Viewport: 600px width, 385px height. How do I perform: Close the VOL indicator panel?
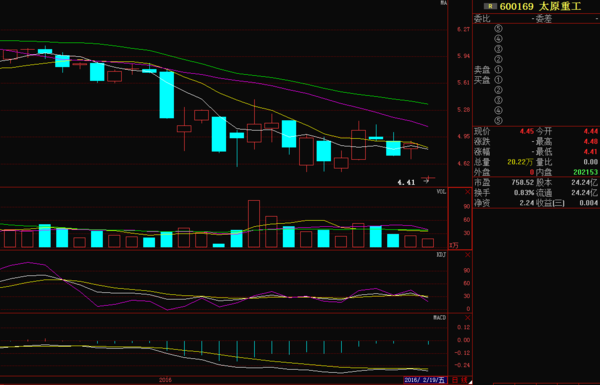point(467,192)
